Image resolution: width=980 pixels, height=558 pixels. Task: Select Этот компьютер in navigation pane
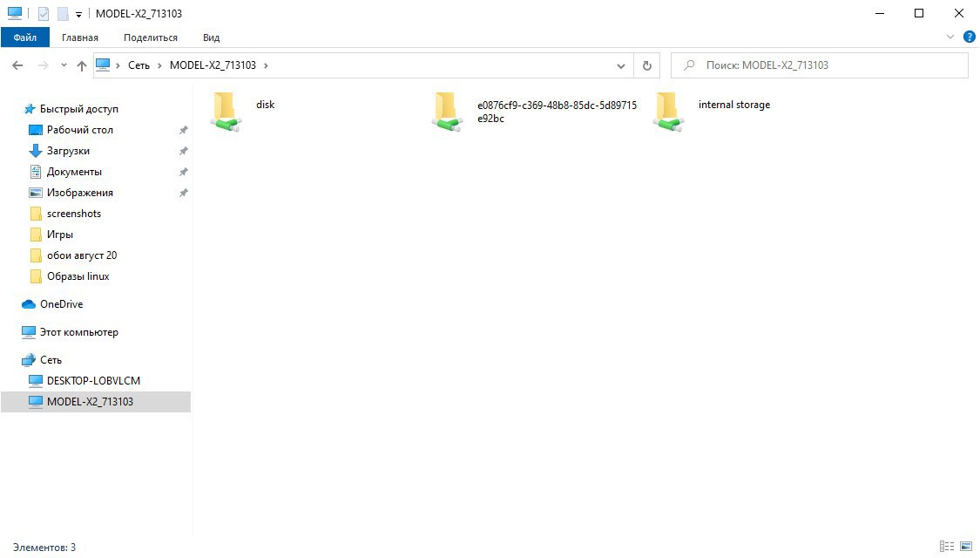78,332
